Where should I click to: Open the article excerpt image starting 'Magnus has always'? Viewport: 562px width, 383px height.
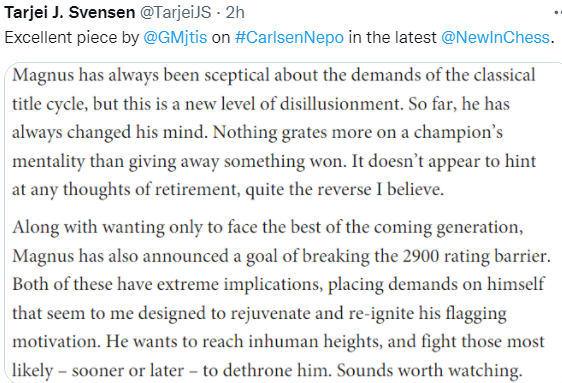283,223
